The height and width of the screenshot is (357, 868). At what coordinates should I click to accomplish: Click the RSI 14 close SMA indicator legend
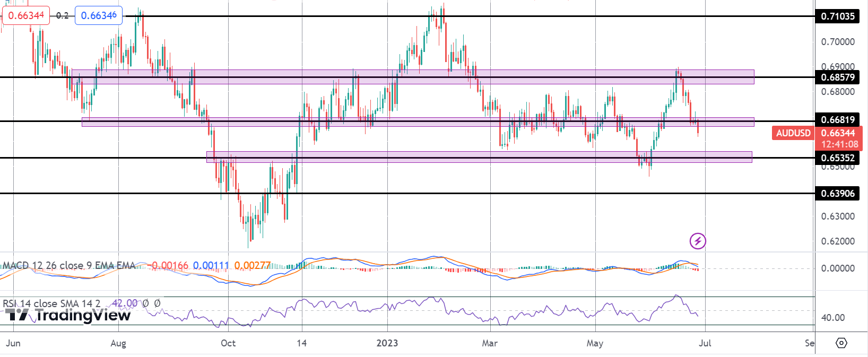tap(51, 303)
